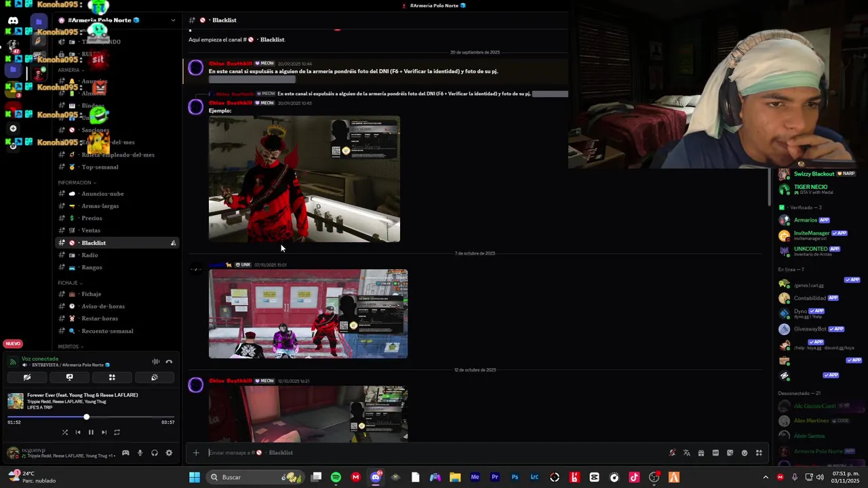Click the Windows taskbar Buscar search box
Viewport: 868px width, 488px height.
[x=256, y=477]
